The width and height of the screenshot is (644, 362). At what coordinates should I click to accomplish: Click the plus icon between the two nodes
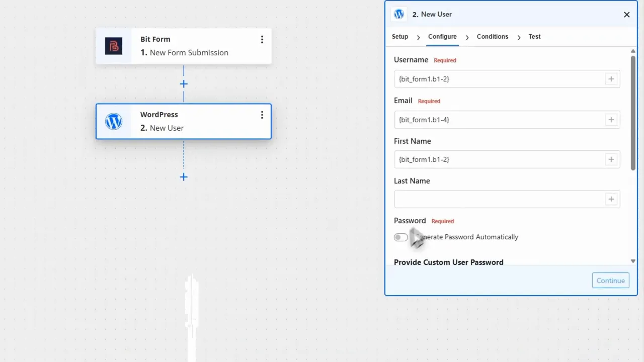tap(184, 84)
